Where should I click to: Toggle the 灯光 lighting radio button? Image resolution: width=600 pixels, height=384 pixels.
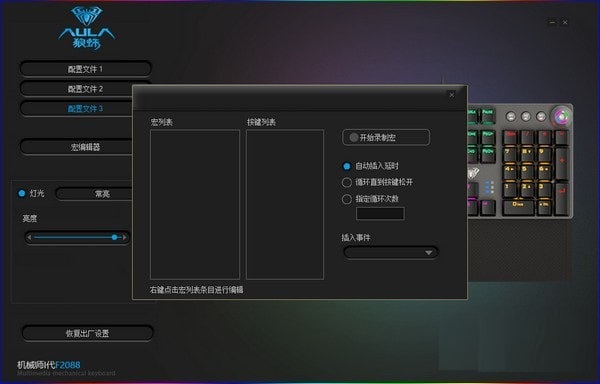[22, 193]
